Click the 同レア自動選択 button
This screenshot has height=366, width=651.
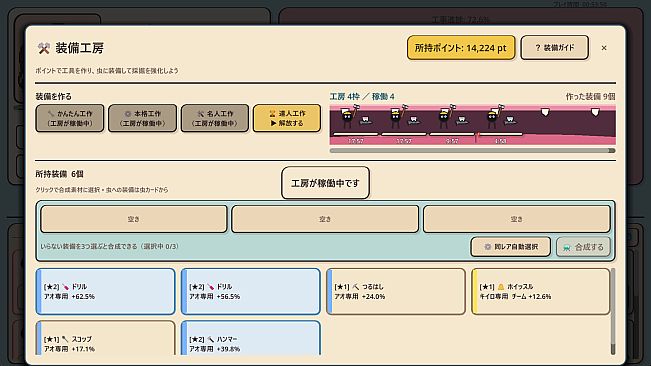[x=511, y=247]
